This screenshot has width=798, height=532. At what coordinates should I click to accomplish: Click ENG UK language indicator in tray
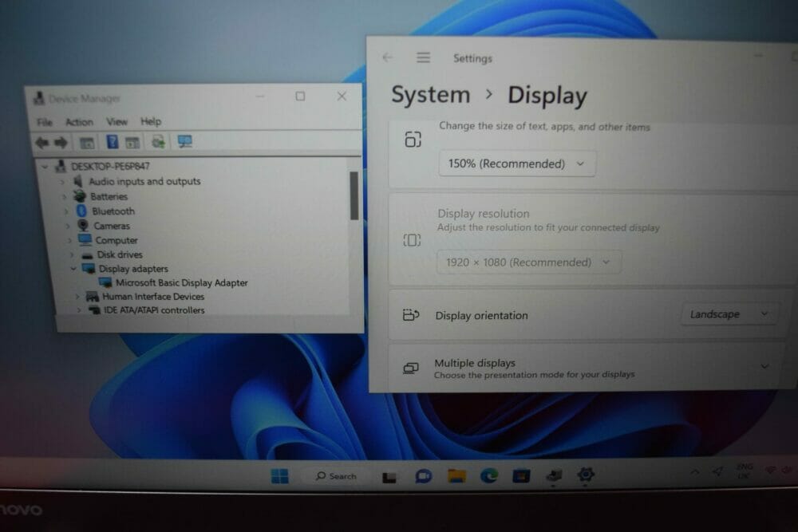click(744, 471)
